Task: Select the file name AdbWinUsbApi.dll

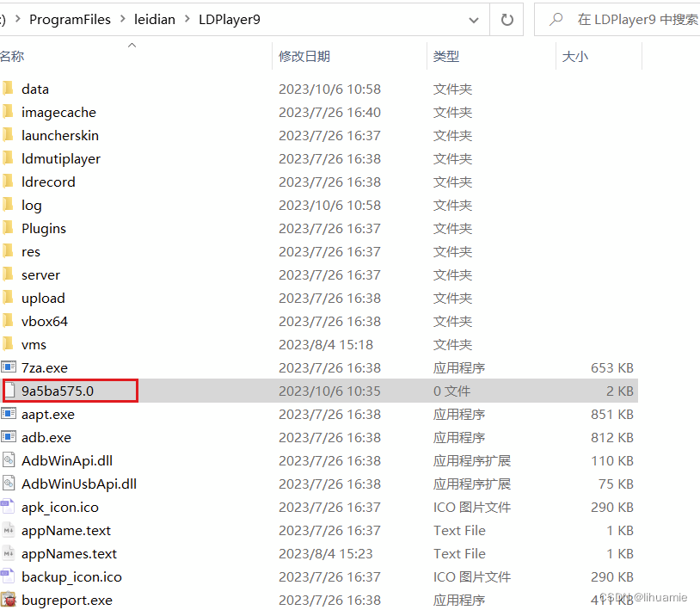Action: click(79, 484)
